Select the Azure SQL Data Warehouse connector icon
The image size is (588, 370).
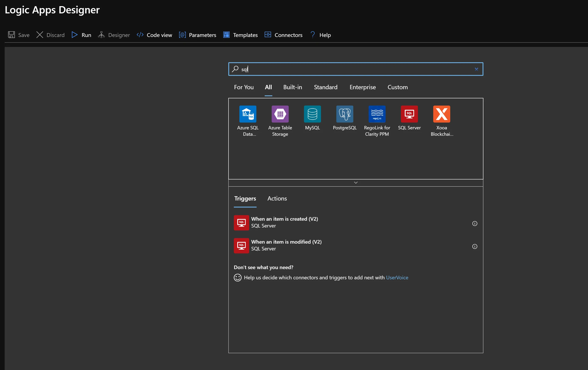(x=248, y=114)
